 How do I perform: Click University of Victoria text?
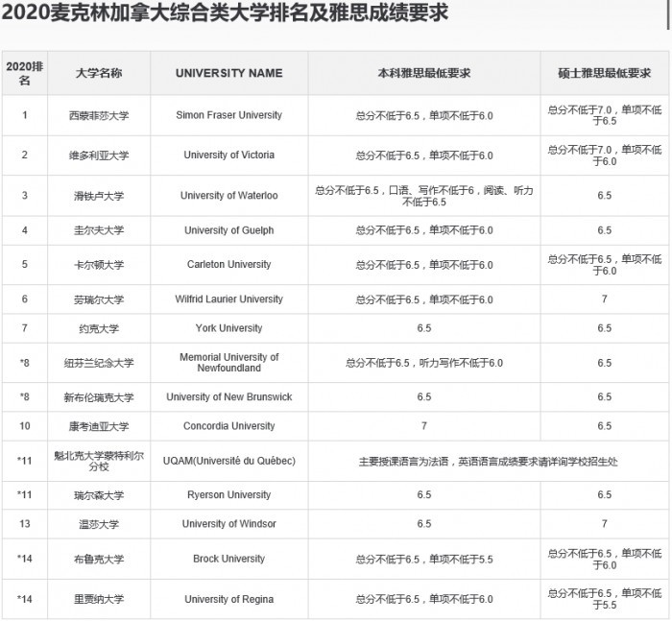(228, 155)
